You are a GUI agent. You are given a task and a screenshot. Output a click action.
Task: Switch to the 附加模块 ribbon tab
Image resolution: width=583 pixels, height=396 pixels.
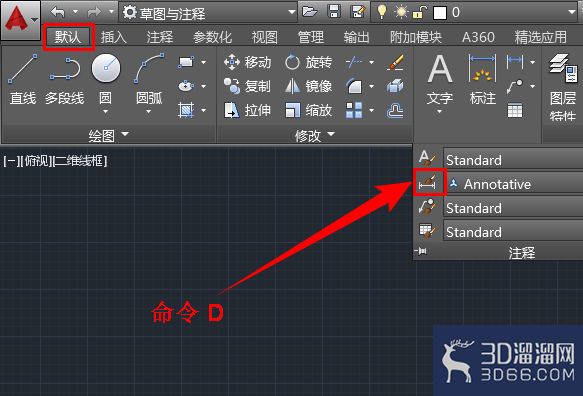click(x=416, y=37)
